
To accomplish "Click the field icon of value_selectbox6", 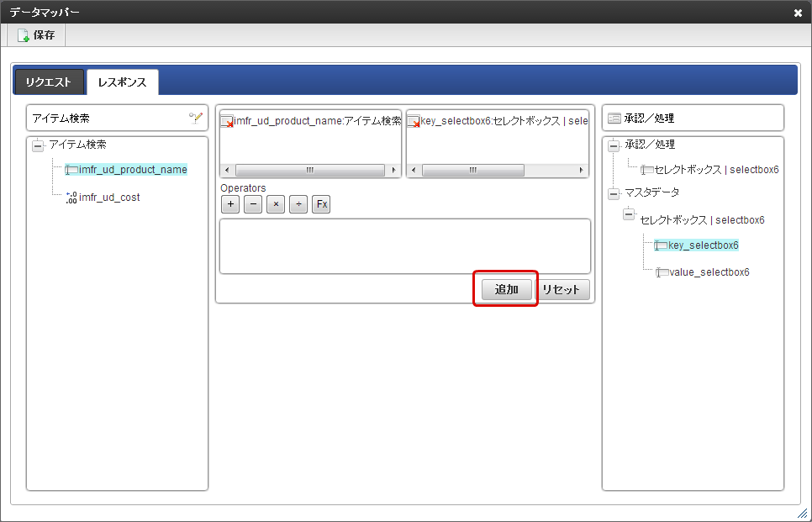I will (x=662, y=272).
